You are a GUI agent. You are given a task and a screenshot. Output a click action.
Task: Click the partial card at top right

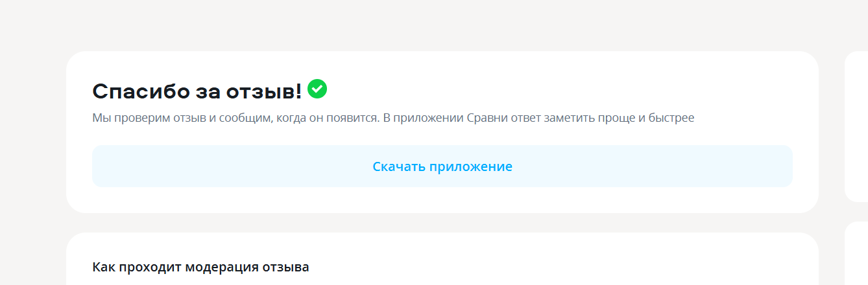coord(856,126)
